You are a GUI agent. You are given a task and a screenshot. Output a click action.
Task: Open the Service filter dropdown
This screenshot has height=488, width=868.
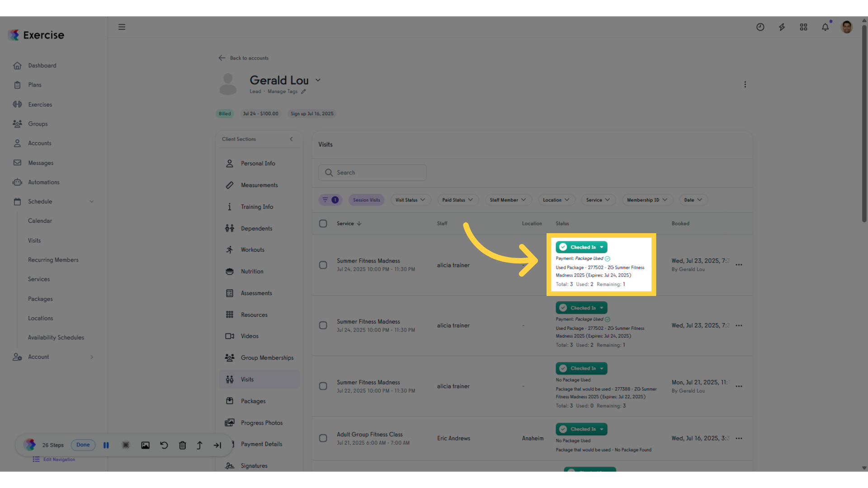coord(598,200)
